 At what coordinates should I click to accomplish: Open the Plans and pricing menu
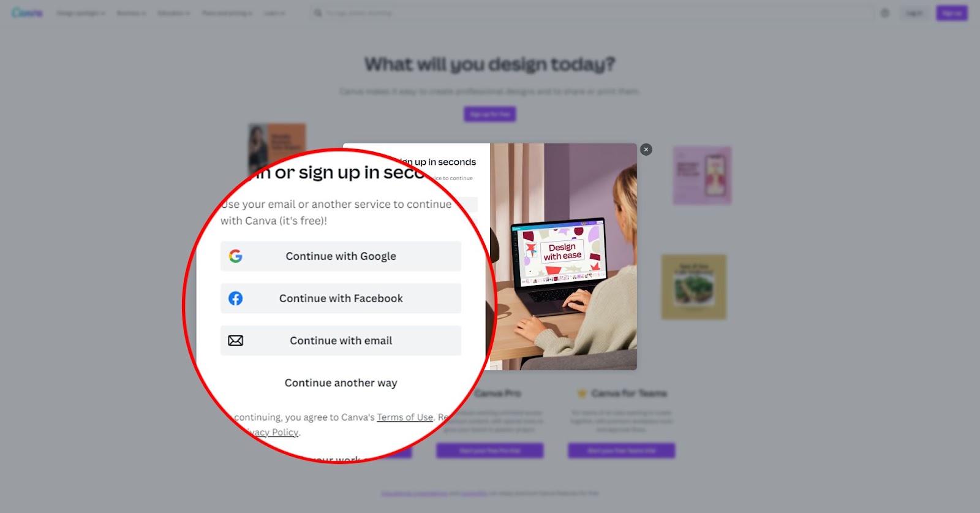coord(227,13)
